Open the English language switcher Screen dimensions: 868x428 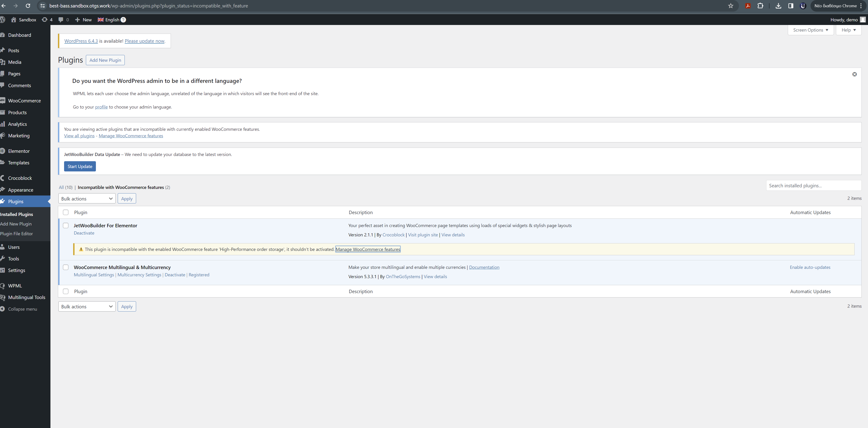[x=109, y=20]
